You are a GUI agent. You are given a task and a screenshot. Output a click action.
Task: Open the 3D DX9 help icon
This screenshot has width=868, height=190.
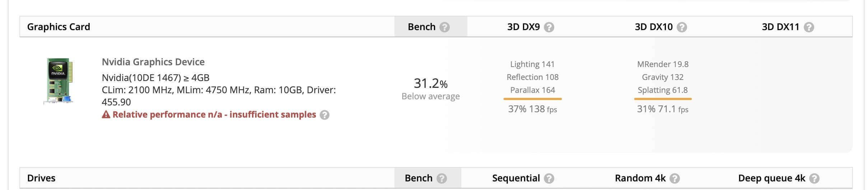click(x=549, y=27)
